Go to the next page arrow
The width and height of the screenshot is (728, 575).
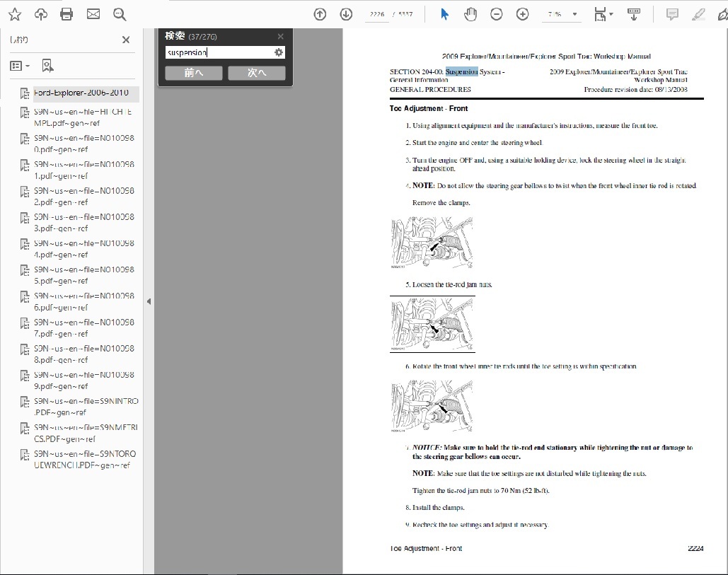pyautogui.click(x=346, y=14)
